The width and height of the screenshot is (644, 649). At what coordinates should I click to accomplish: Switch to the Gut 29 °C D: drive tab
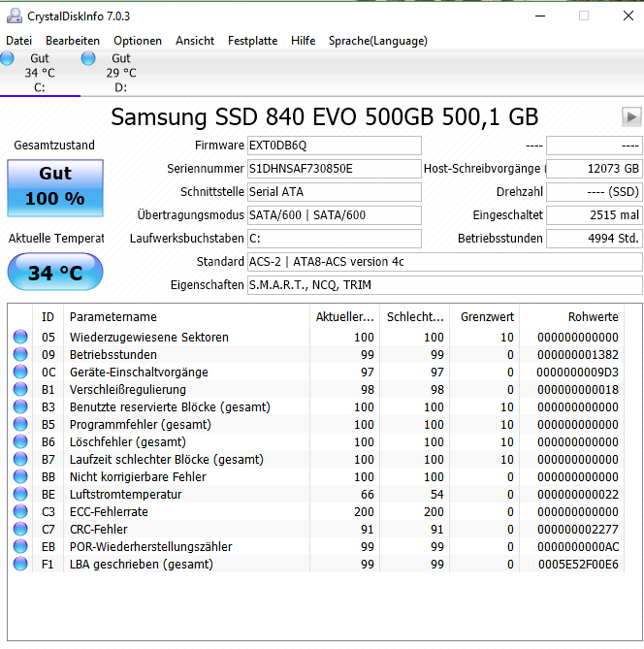(121, 73)
